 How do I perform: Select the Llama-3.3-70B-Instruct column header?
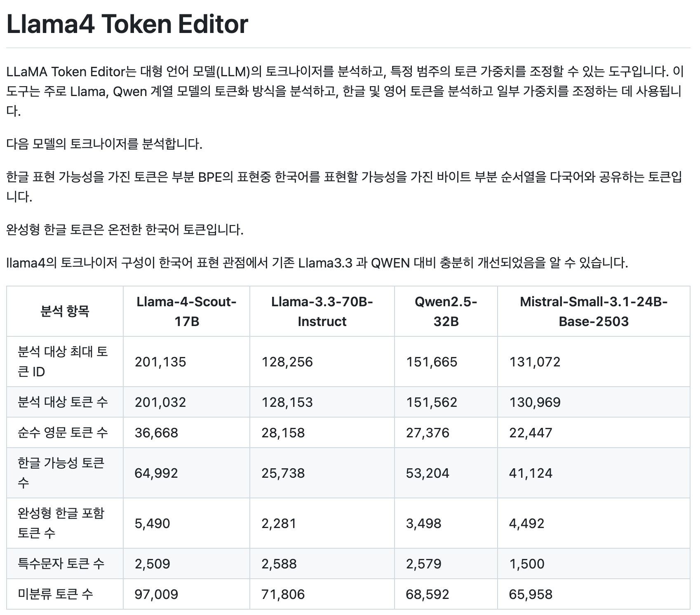[x=322, y=312]
